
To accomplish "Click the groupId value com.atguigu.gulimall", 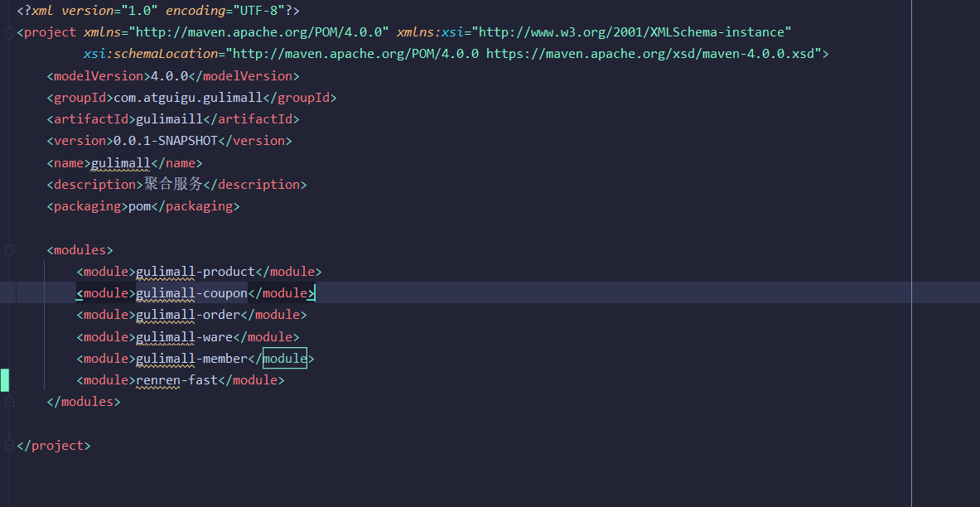I will pyautogui.click(x=187, y=98).
